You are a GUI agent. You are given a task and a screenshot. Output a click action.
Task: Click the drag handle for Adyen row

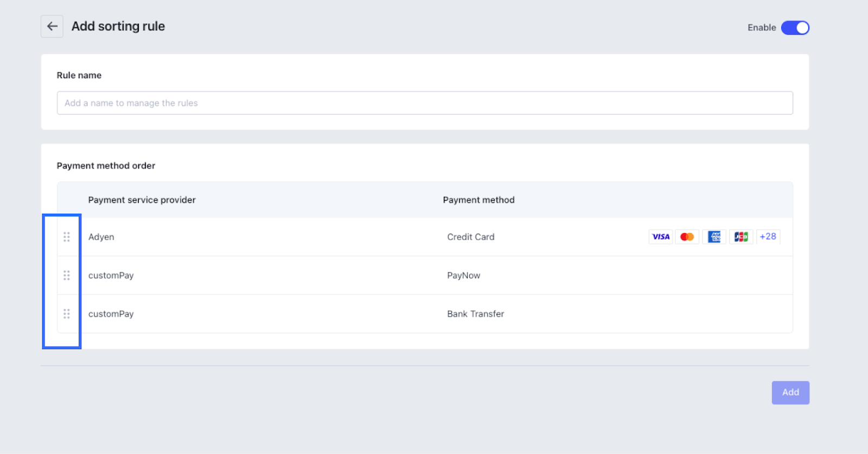coord(67,237)
